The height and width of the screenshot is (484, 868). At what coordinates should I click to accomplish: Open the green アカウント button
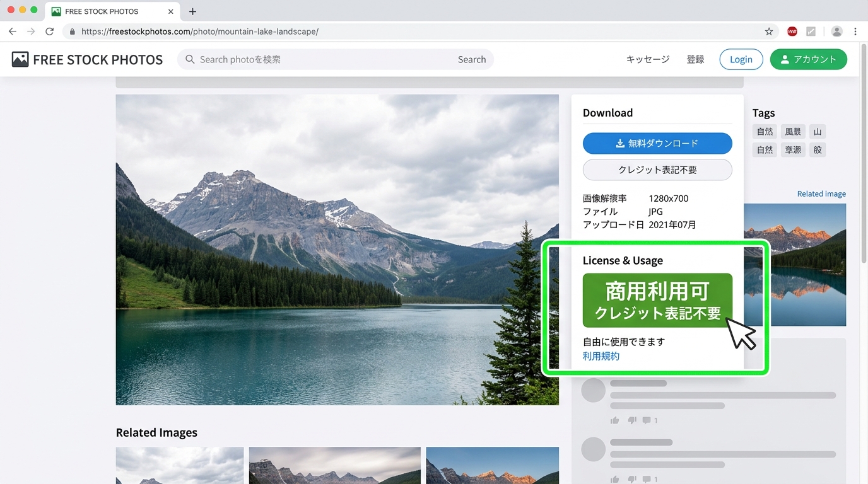(808, 59)
